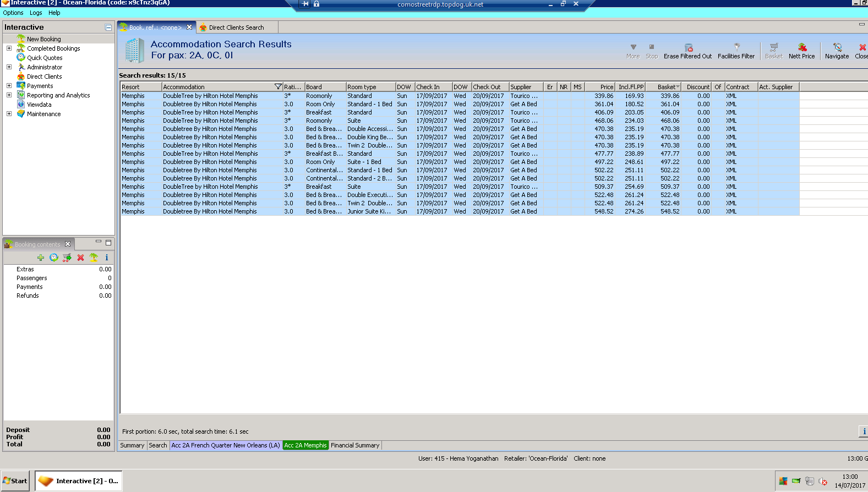Screen dimensions: 868x492
Task: Switch to the Summary bottom tab
Action: (x=132, y=445)
